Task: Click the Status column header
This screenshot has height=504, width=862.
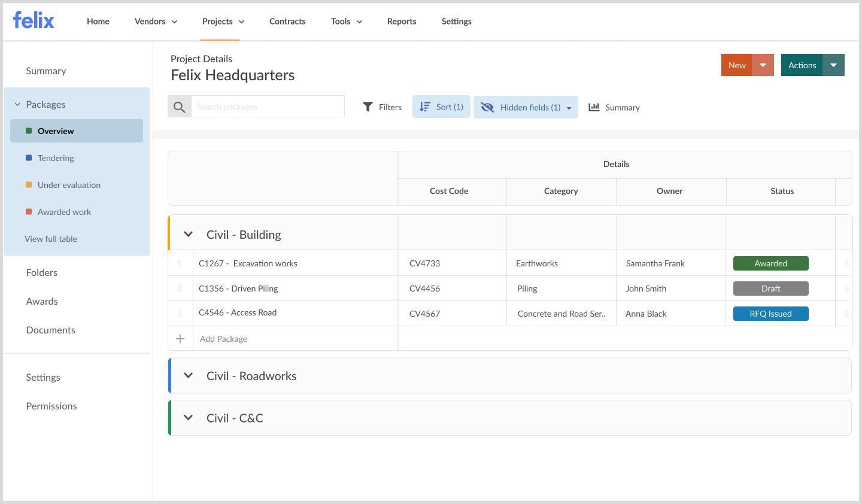Action: click(x=782, y=191)
